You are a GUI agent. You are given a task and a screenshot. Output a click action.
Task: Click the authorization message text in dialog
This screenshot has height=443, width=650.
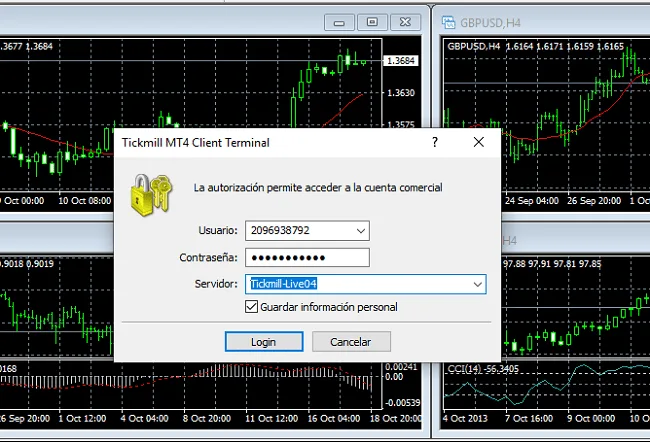coord(318,188)
